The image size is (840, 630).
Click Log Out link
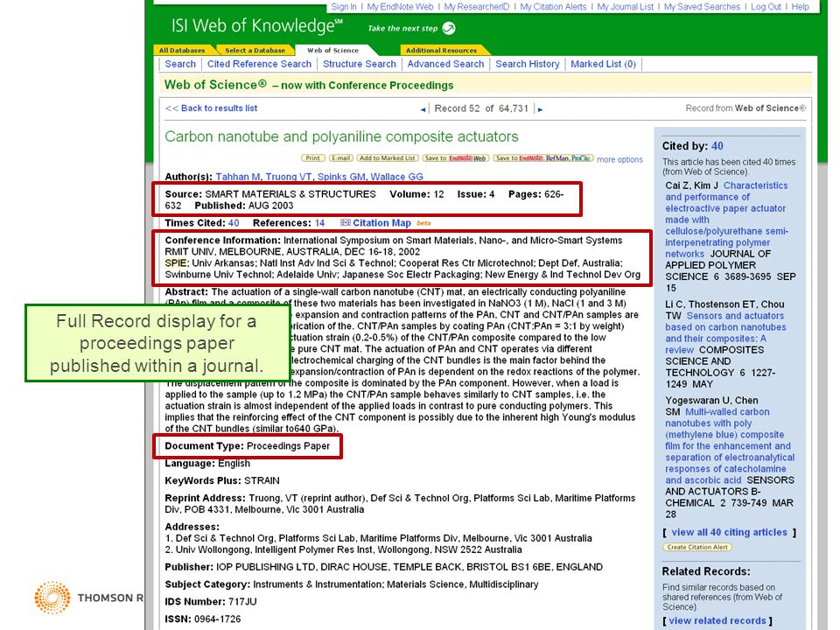click(x=766, y=6)
